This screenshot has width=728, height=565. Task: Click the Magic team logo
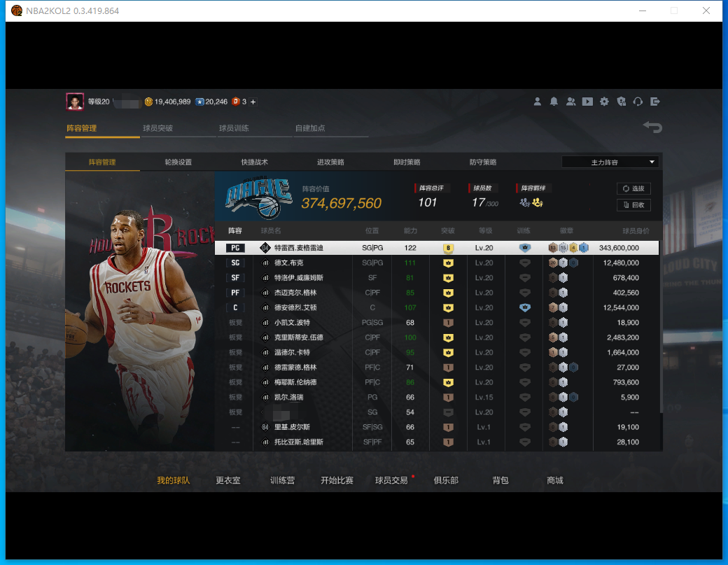coord(258,197)
